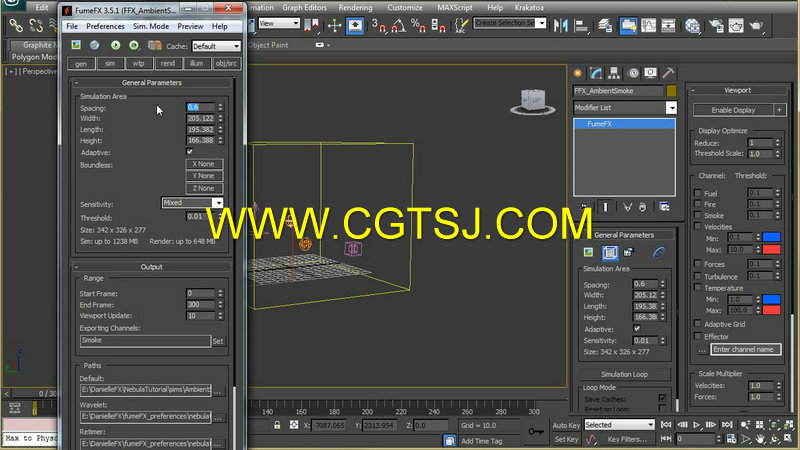Image resolution: width=800 pixels, height=450 pixels.
Task: Switch to the obj/src tab
Action: [226, 63]
